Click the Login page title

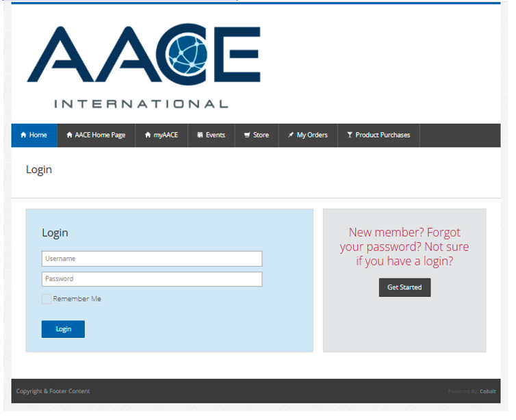coord(39,170)
